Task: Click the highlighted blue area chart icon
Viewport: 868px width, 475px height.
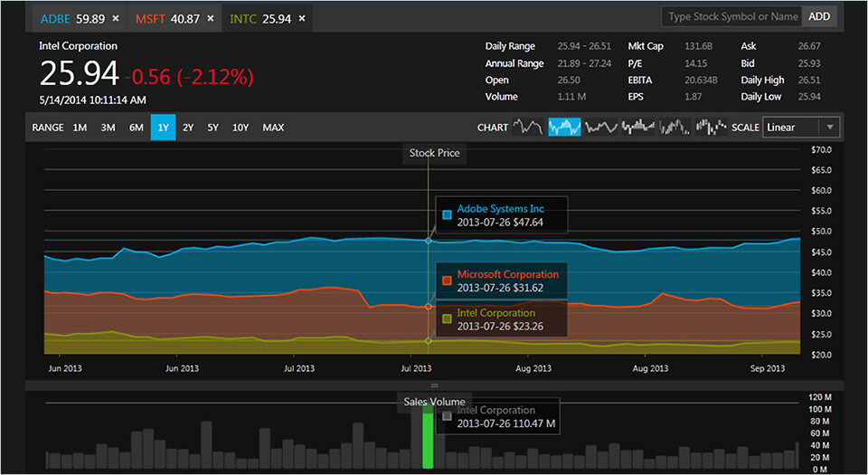Action: [x=564, y=128]
